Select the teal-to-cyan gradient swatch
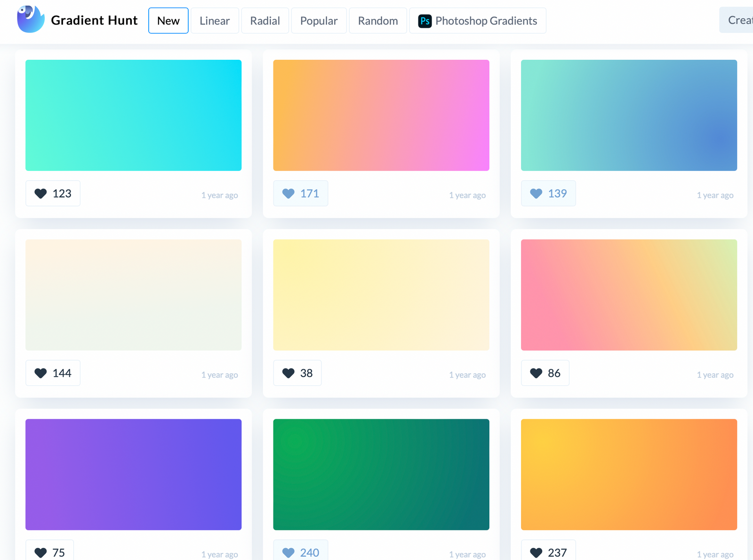This screenshot has width=753, height=560. click(x=133, y=115)
